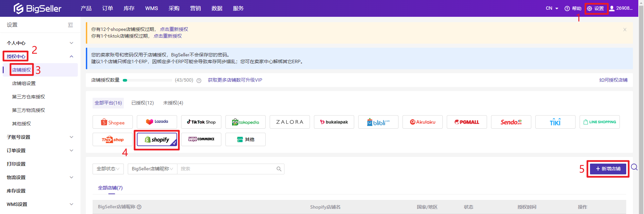Click the BigSeller logo
This screenshot has height=214, width=644.
(x=37, y=8)
